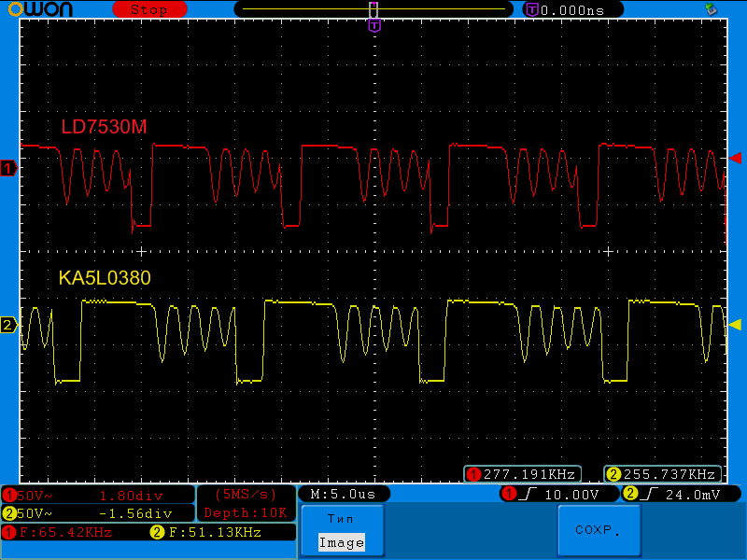This screenshot has height=560, width=747.
Task: Click the yellow channel 2 ground marker
Action: 9,325
